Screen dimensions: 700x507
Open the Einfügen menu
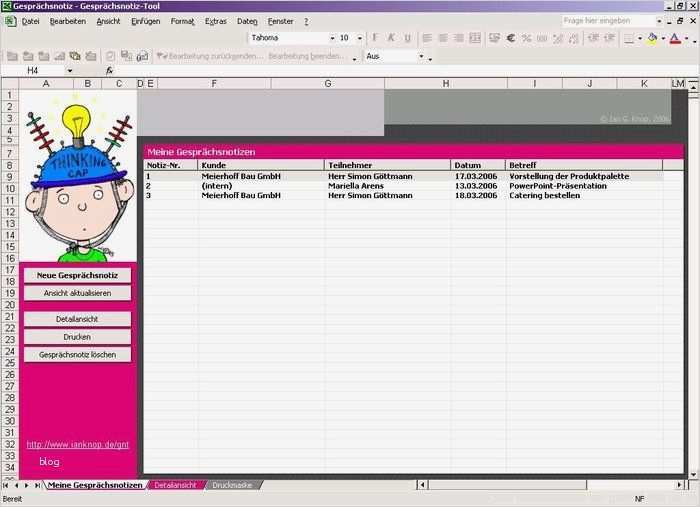[146, 21]
